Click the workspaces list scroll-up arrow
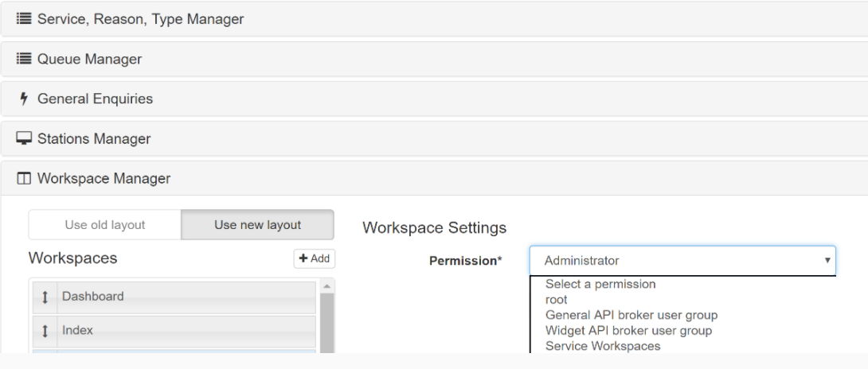Image resolution: width=868 pixels, height=369 pixels. (x=327, y=286)
